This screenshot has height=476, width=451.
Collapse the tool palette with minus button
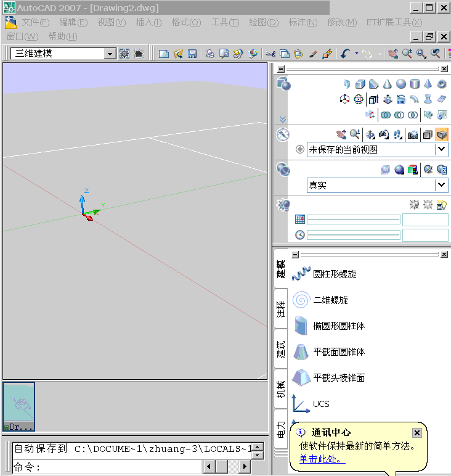295,255
